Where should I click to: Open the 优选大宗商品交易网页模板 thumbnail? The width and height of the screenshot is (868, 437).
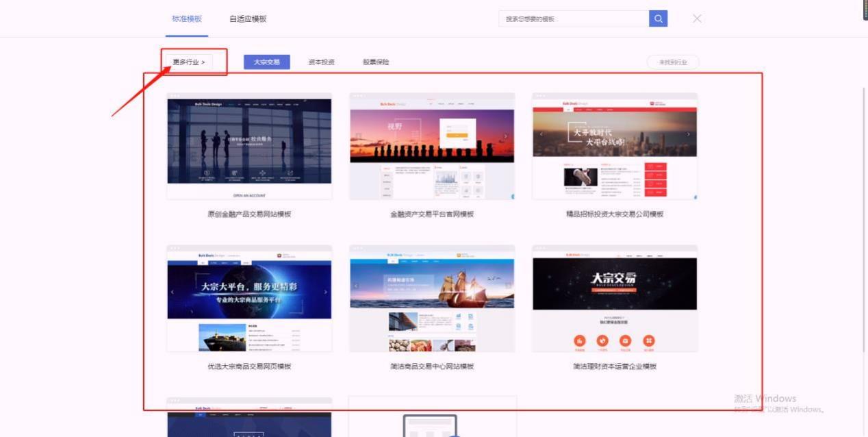(x=249, y=297)
